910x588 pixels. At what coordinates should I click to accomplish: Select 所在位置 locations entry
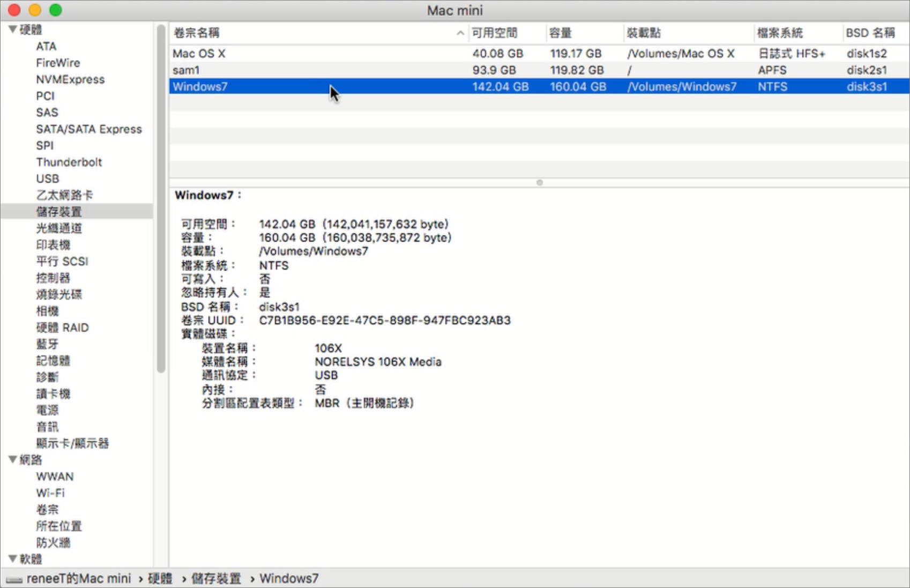pyautogui.click(x=59, y=526)
